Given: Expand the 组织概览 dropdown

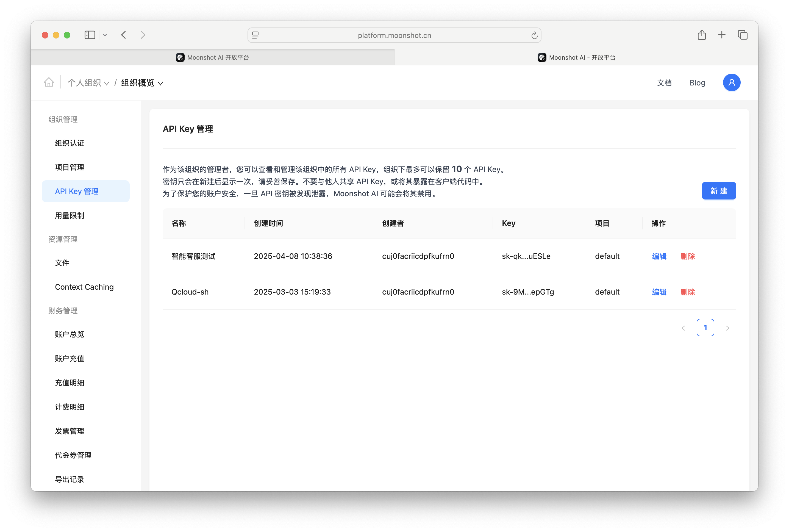Looking at the screenshot, I should (142, 83).
